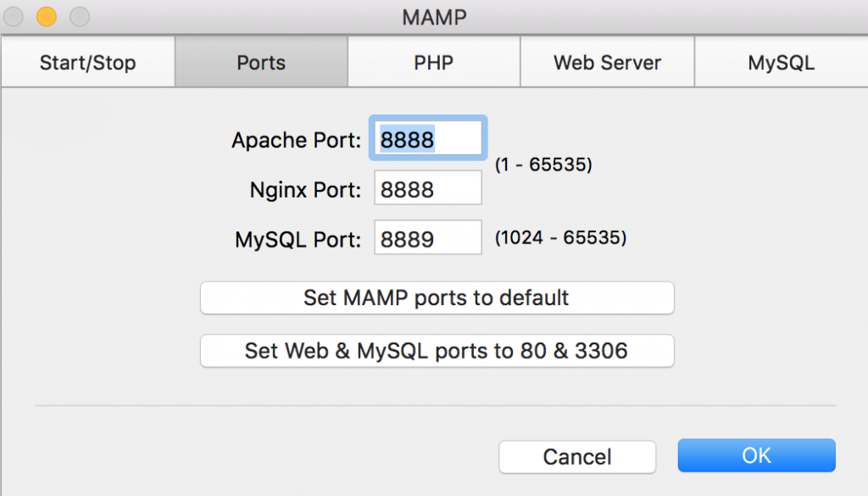Viewport: 868px width, 496px height.
Task: Set Web & MySQL ports to 80 & 3306
Action: point(437,350)
